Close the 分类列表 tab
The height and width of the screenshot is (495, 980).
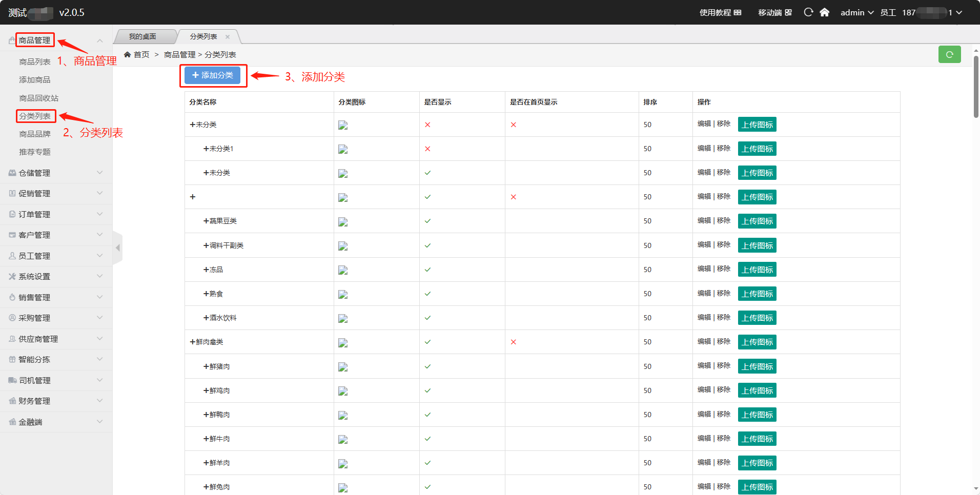(x=228, y=37)
